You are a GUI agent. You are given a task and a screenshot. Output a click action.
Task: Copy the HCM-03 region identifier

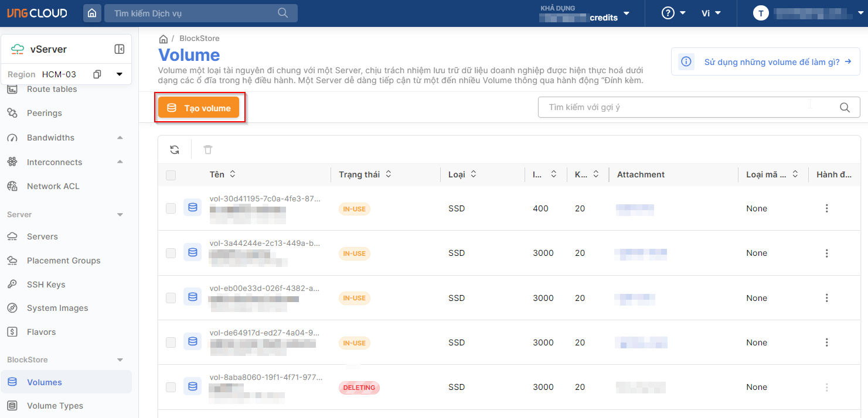tap(97, 74)
